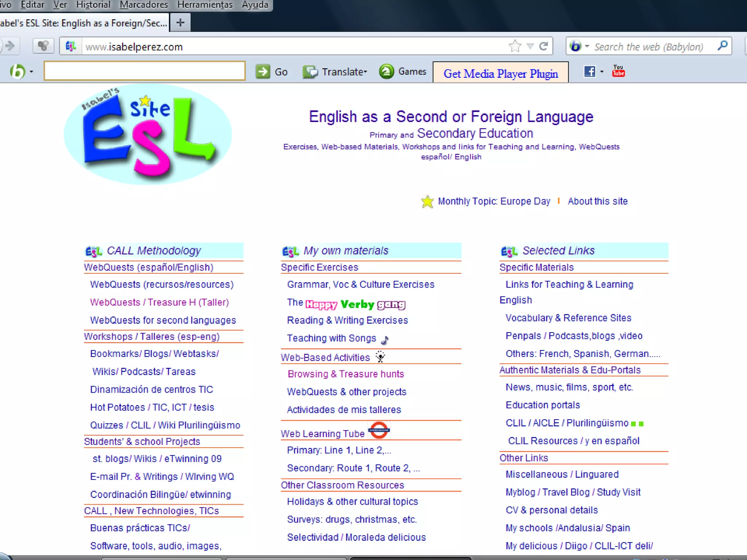Click the Babylon toolbar search input field
This screenshot has width=747, height=560.
tap(144, 71)
